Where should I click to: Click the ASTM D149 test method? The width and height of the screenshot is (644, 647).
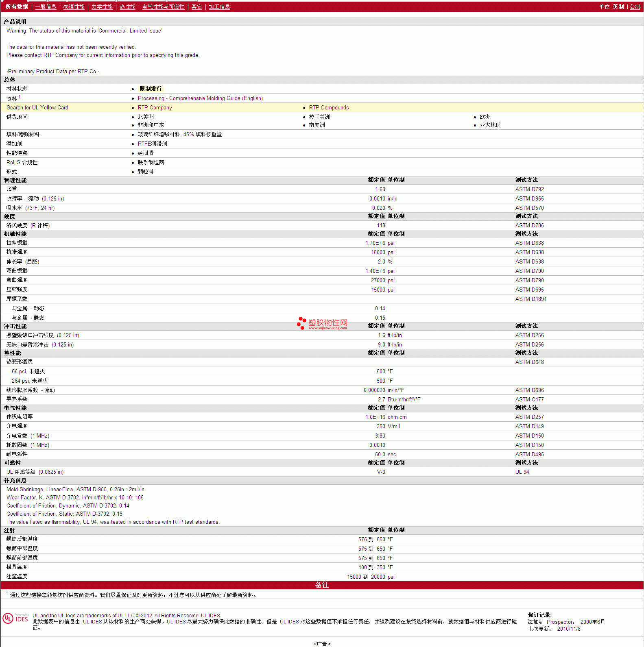(529, 426)
